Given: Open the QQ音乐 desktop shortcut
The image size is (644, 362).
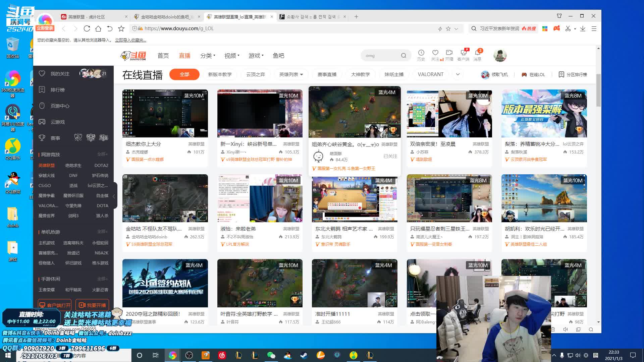Looking at the screenshot, I should tap(13, 149).
